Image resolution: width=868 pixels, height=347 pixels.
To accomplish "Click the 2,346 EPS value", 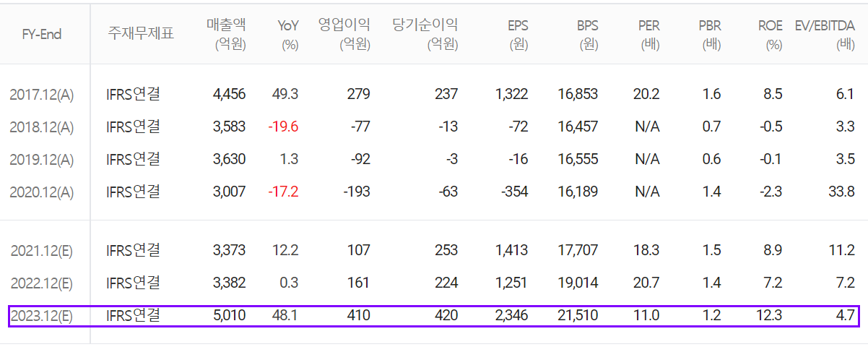I will click(x=512, y=315).
